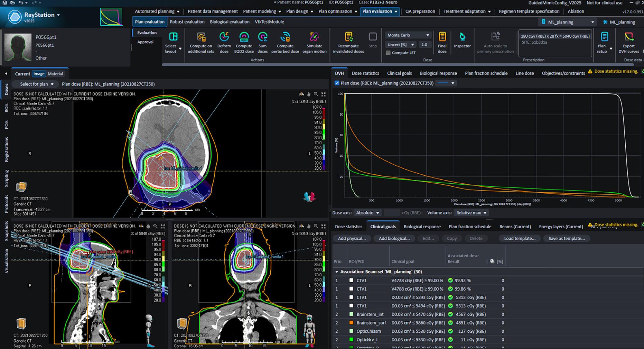Uncheck Plan dose ML_planning in DVH panel

(x=337, y=83)
